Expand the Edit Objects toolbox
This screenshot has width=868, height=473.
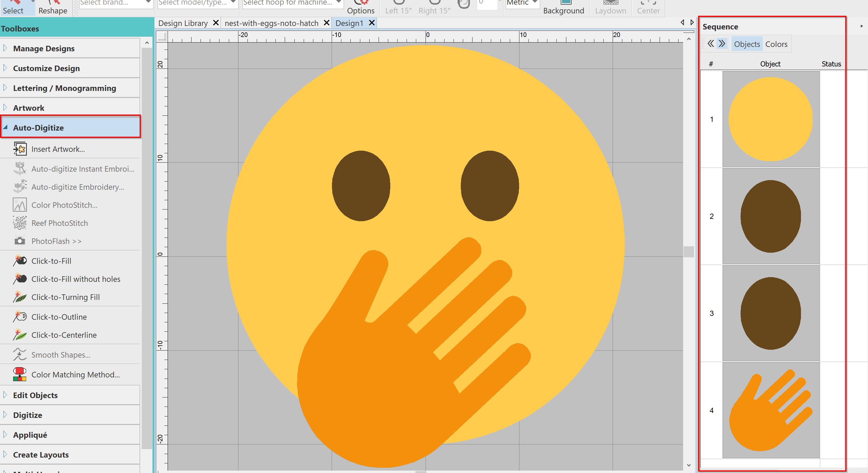(70, 395)
